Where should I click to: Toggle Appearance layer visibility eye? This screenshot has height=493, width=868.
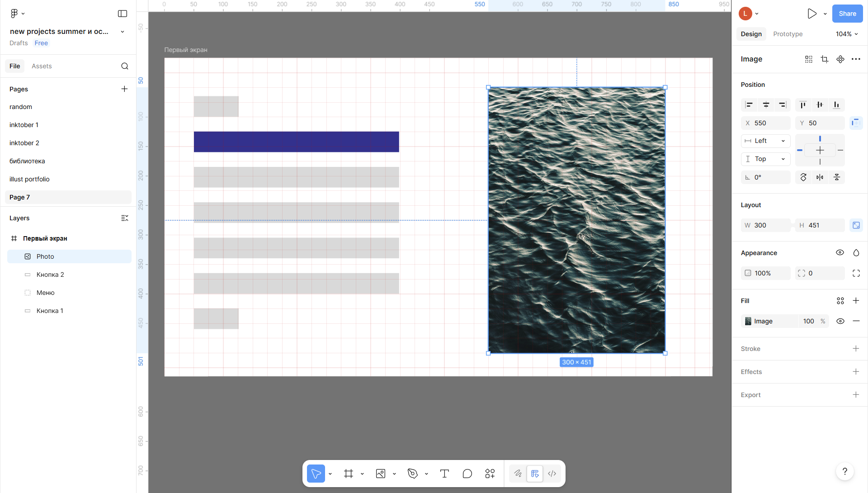click(x=840, y=253)
